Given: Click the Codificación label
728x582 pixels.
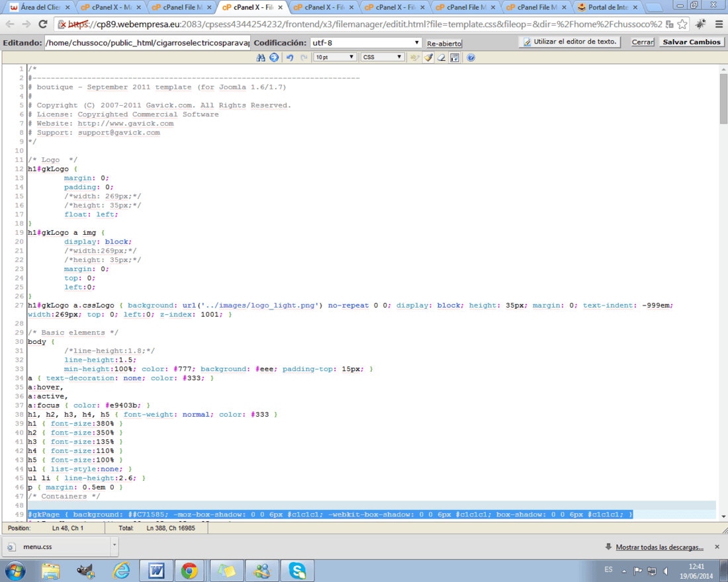Looking at the screenshot, I should [280, 43].
